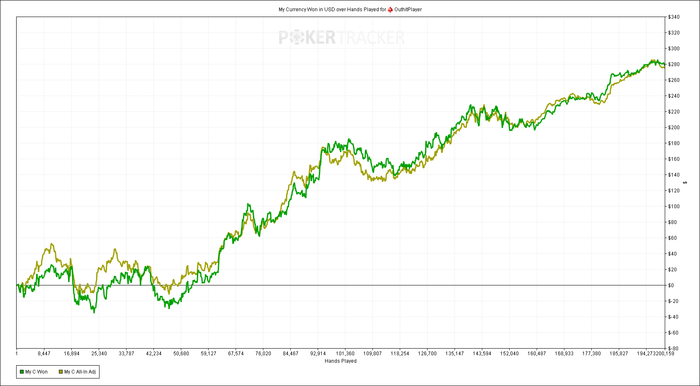Image resolution: width=700 pixels, height=386 pixels.
Task: Click the y-axis label $200
Action: 674,128
